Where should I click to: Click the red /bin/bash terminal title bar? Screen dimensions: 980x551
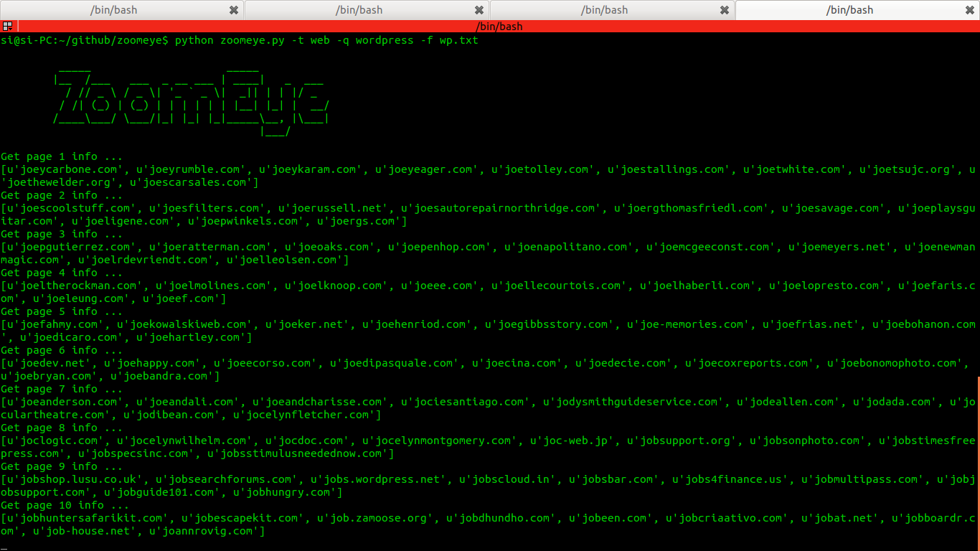499,27
